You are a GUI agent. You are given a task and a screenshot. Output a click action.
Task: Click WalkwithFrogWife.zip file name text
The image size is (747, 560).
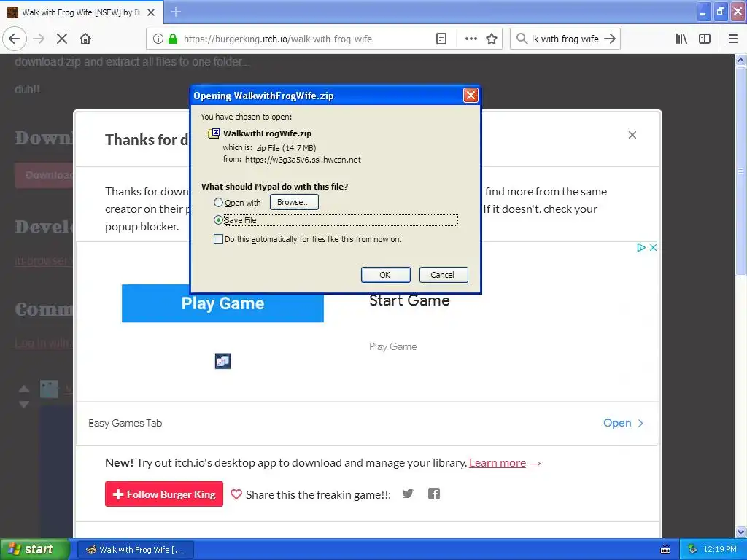(x=267, y=133)
